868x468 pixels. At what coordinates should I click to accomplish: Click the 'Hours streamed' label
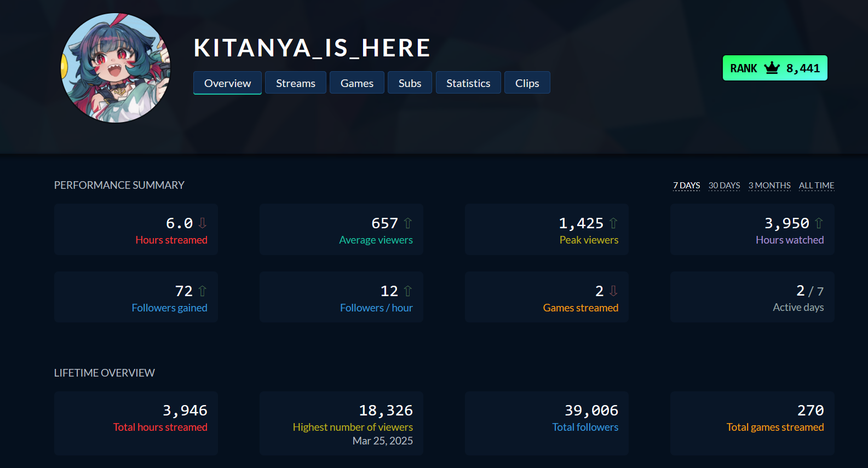click(171, 240)
